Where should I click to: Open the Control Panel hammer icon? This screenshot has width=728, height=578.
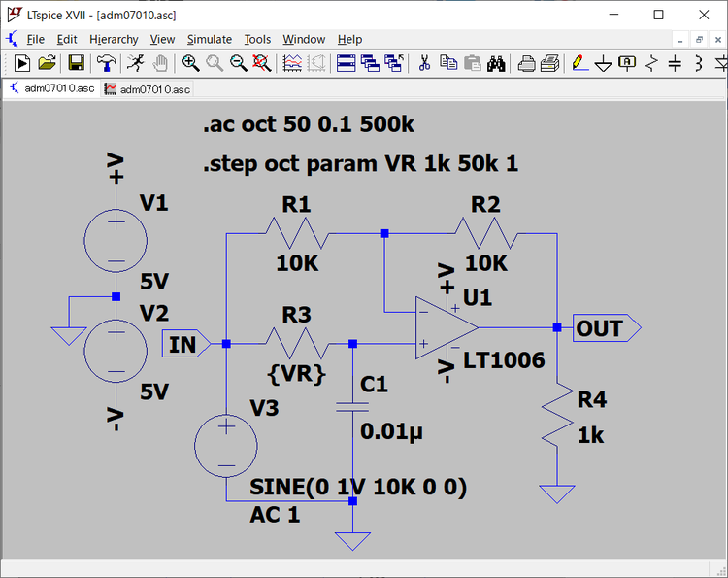(107, 63)
